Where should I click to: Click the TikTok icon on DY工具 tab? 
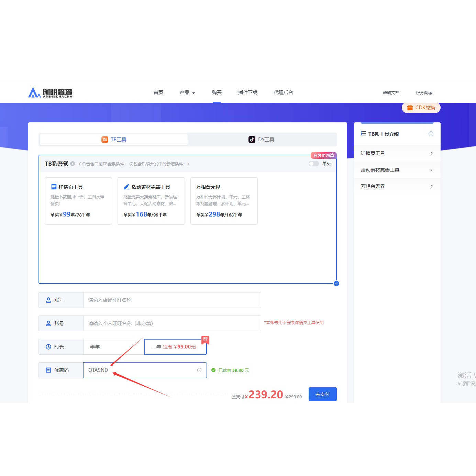tap(252, 139)
